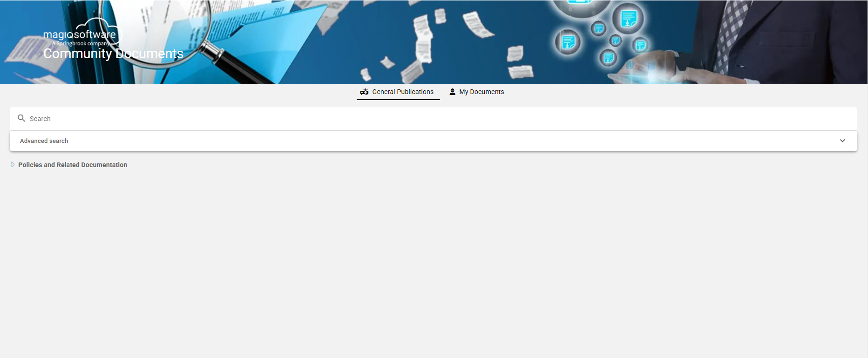Click the left-most large document bubble in the banner
This screenshot has height=358, width=868.
pos(568,42)
